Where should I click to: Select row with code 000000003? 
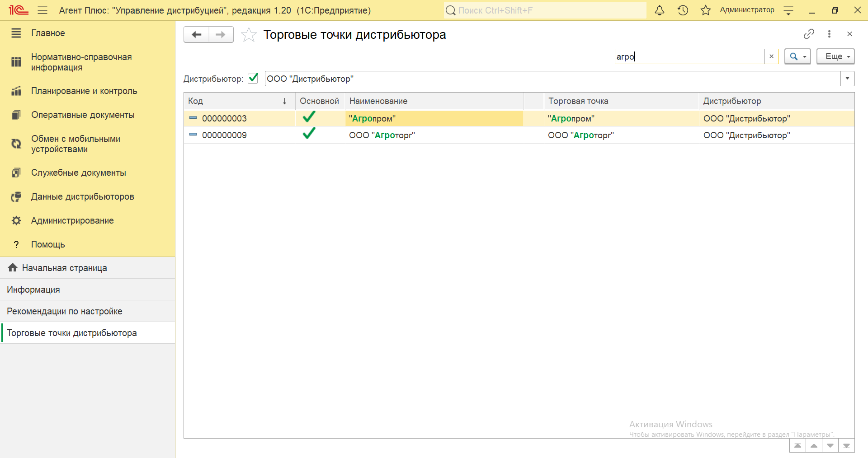click(x=519, y=118)
